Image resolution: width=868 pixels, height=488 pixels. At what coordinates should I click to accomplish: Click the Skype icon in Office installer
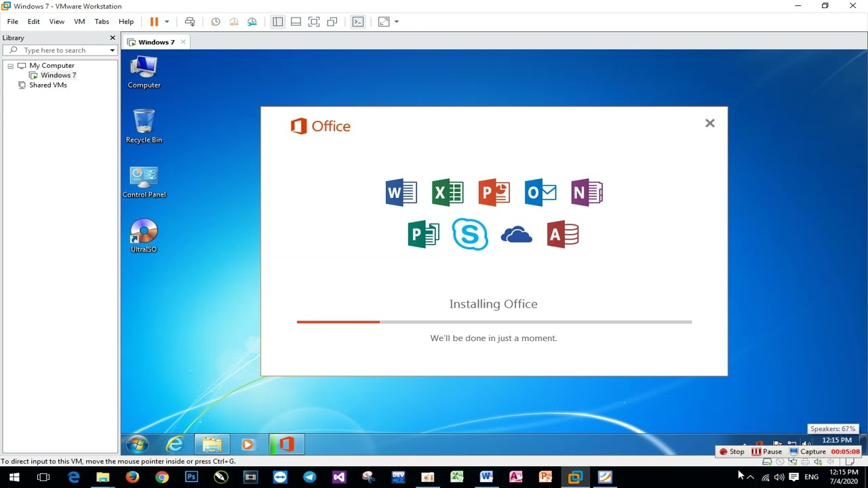pyautogui.click(x=470, y=235)
